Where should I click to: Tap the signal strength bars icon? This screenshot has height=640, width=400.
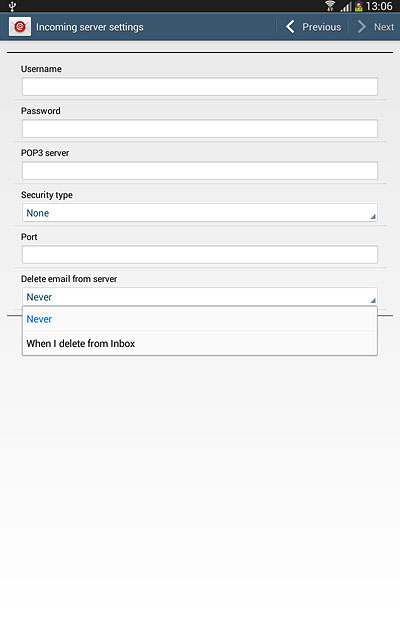tap(346, 7)
